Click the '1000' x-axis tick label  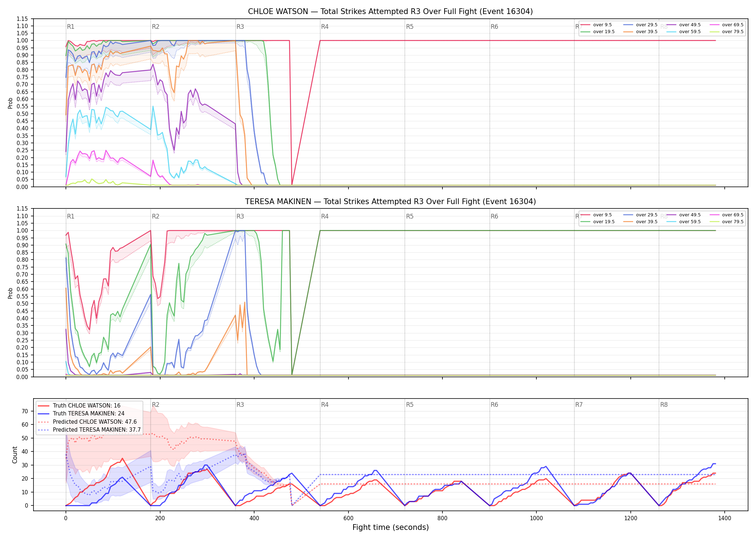click(x=536, y=518)
